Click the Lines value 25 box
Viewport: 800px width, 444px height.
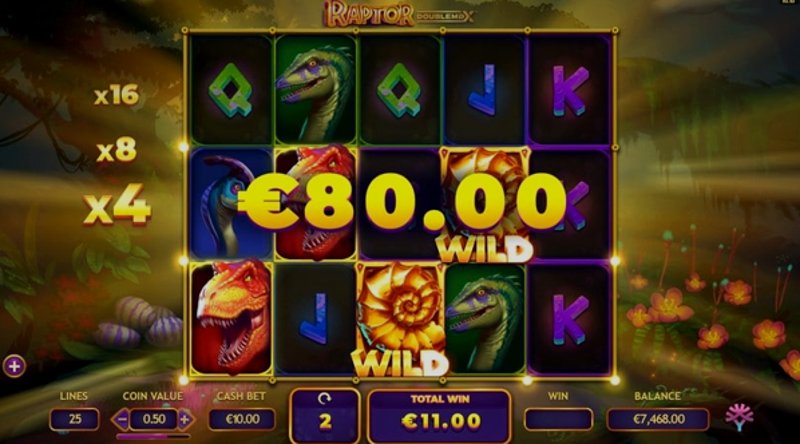click(x=74, y=420)
